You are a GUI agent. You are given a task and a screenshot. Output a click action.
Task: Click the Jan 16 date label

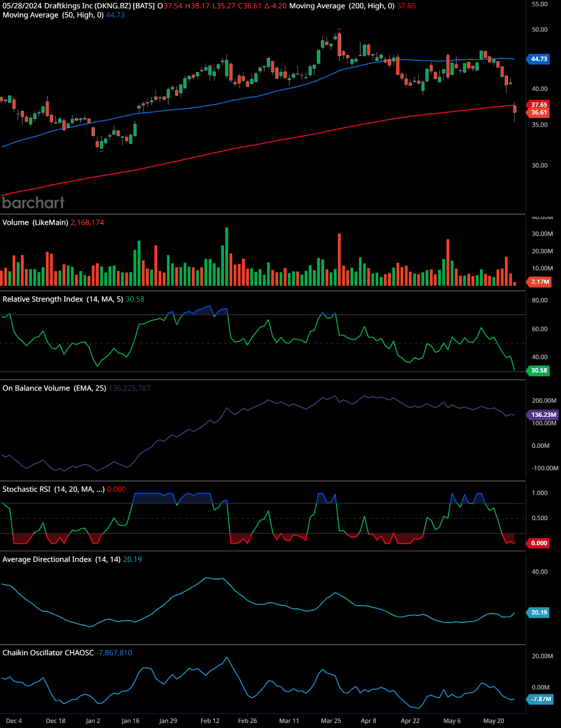click(131, 721)
